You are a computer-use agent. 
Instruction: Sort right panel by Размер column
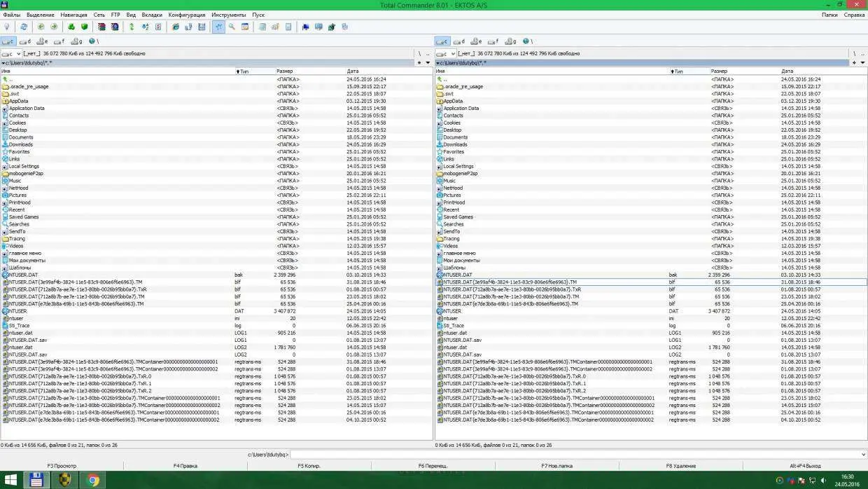tap(745, 71)
